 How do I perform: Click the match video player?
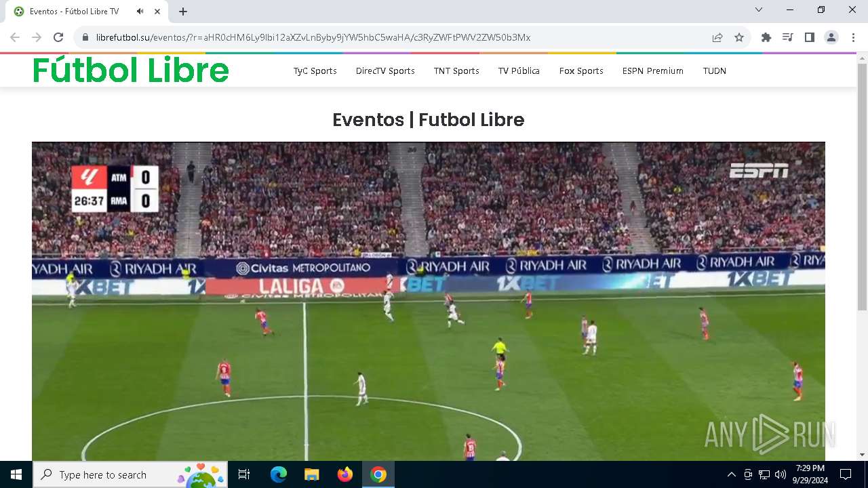pyautogui.click(x=429, y=301)
